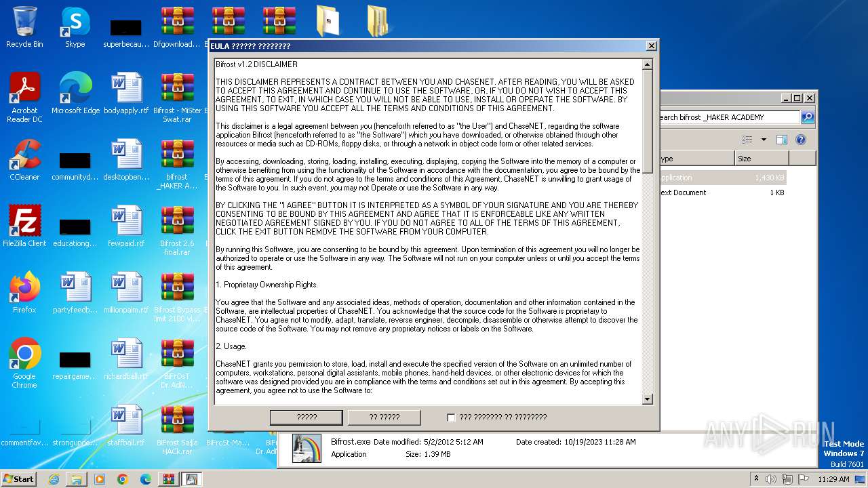Click EULA scrollbar up arrow
The image size is (868, 488).
click(x=647, y=64)
